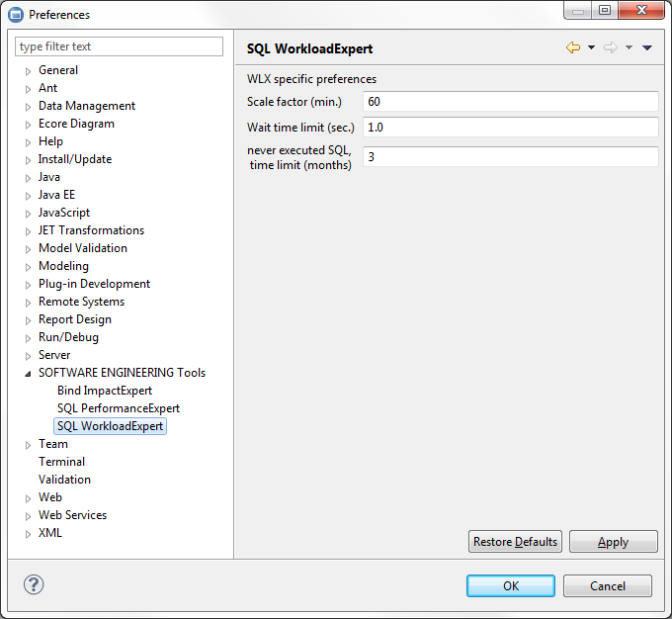Screen dimensions: 672x619
Task: Click the Restore Defaults button
Action: coord(515,542)
